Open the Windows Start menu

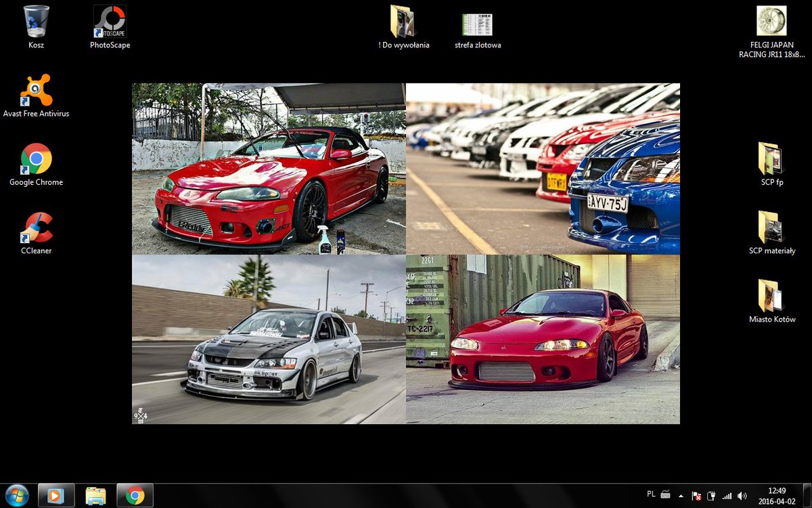[16, 496]
